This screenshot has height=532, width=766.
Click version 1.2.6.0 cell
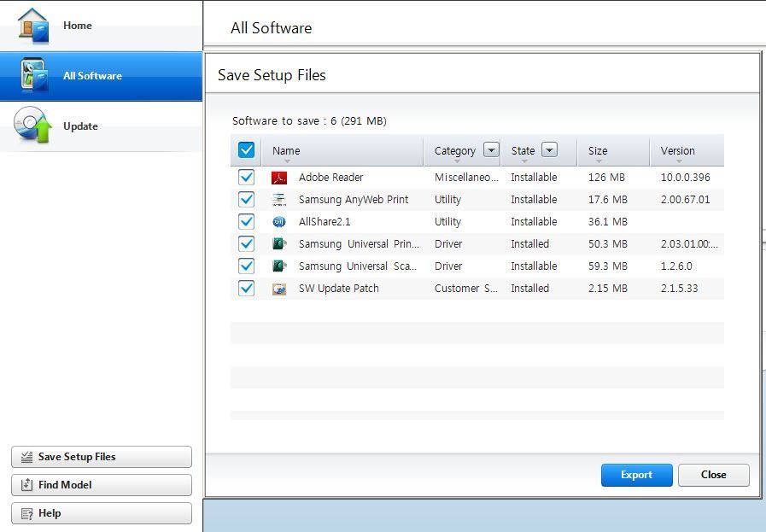click(x=676, y=266)
